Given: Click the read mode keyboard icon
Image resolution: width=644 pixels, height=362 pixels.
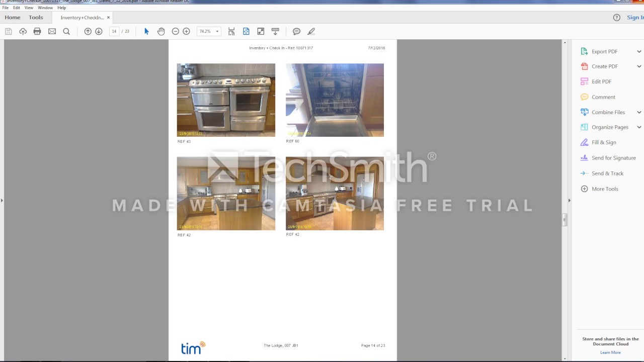Looking at the screenshot, I should [275, 31].
